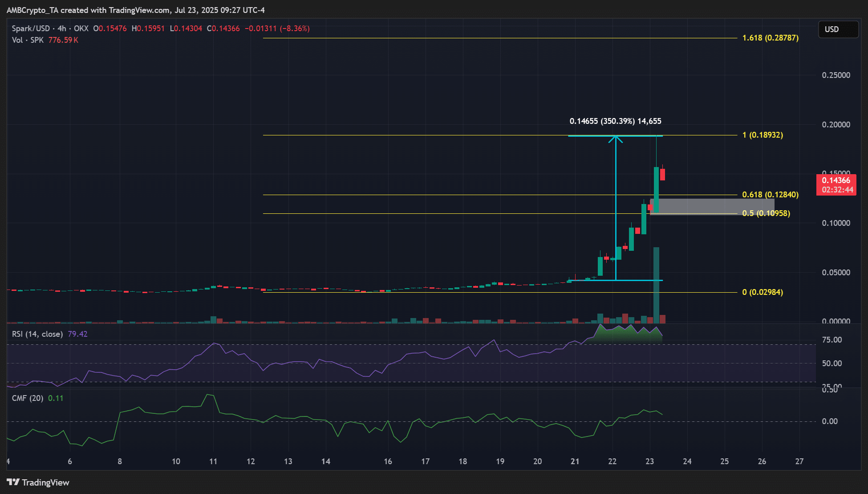Click the 0.05000 price axis label

(x=836, y=273)
